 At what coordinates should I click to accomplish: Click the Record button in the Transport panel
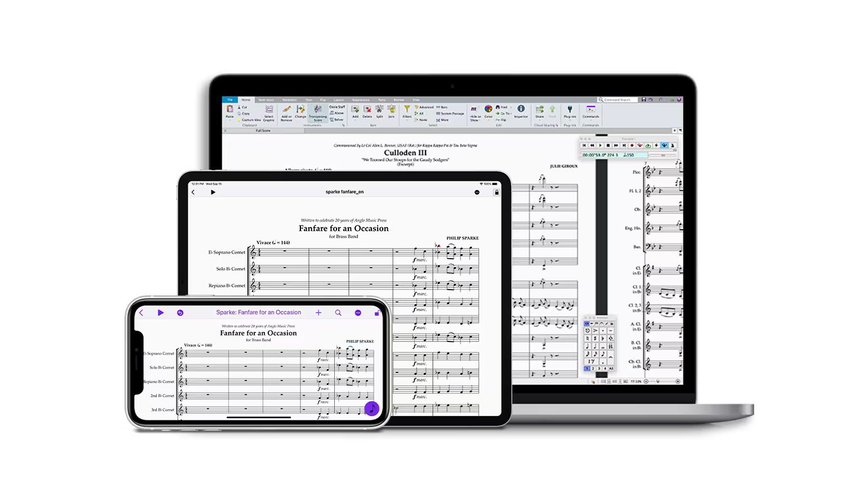point(632,145)
